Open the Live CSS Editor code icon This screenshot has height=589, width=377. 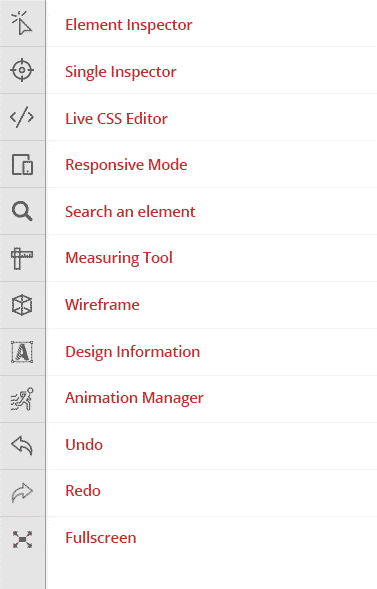[x=22, y=117]
